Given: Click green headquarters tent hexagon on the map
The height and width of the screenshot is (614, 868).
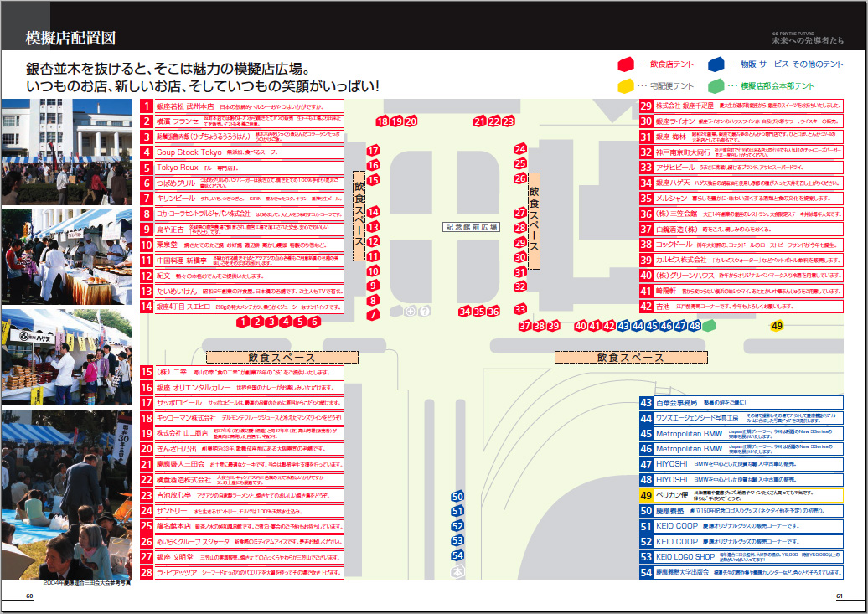Looking at the screenshot, I should (x=709, y=326).
